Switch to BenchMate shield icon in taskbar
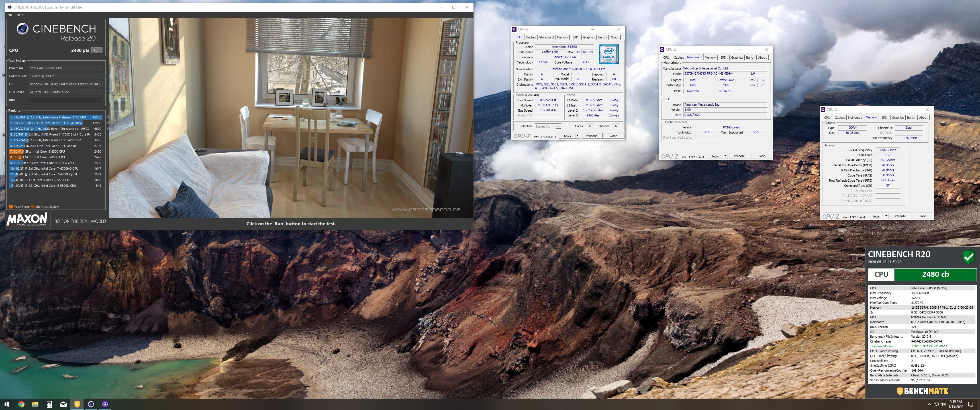The image size is (980, 410). click(x=77, y=404)
